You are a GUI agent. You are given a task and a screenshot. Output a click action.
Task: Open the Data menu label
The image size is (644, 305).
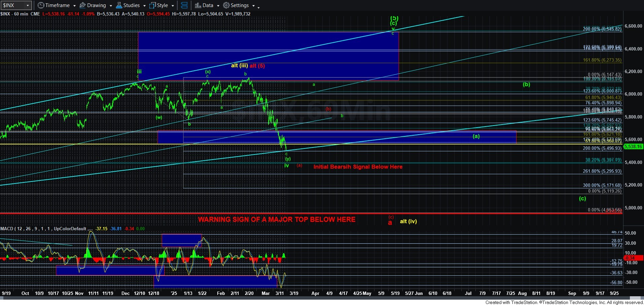pyautogui.click(x=208, y=5)
